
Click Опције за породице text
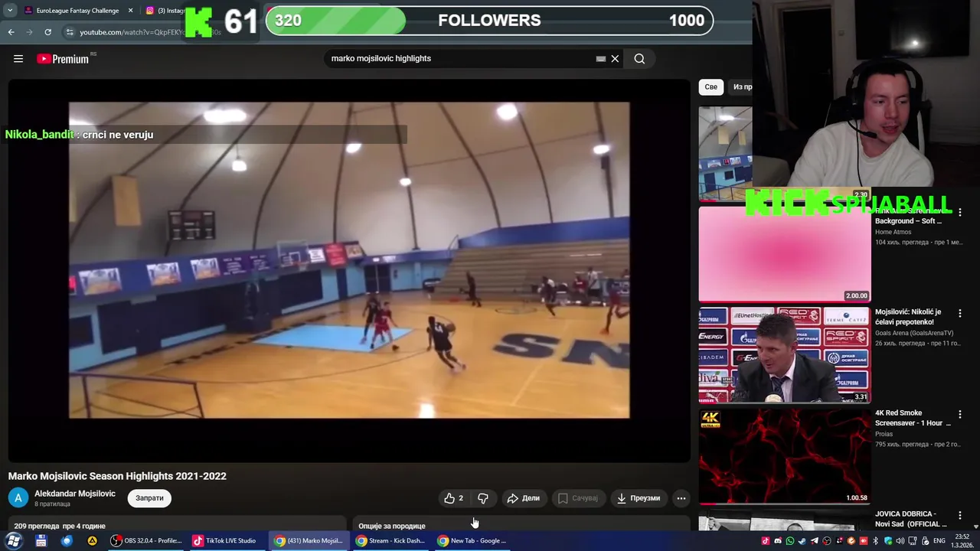coord(392,527)
